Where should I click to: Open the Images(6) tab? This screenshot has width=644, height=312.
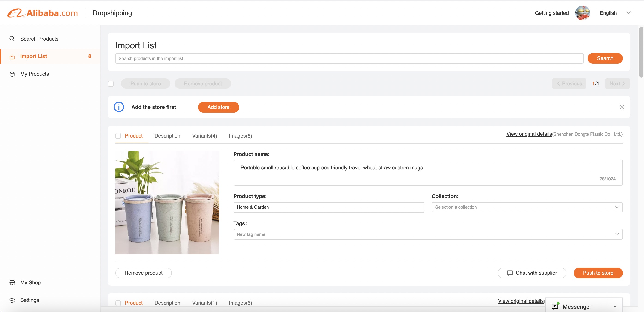coord(240,136)
